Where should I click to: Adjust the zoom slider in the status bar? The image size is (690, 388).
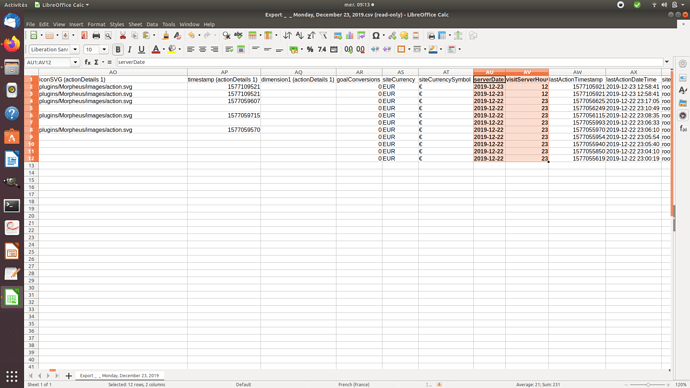[648, 384]
